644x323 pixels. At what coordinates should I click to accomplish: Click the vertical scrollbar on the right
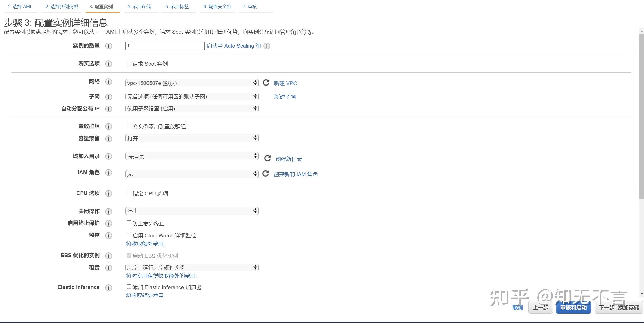tap(641, 117)
